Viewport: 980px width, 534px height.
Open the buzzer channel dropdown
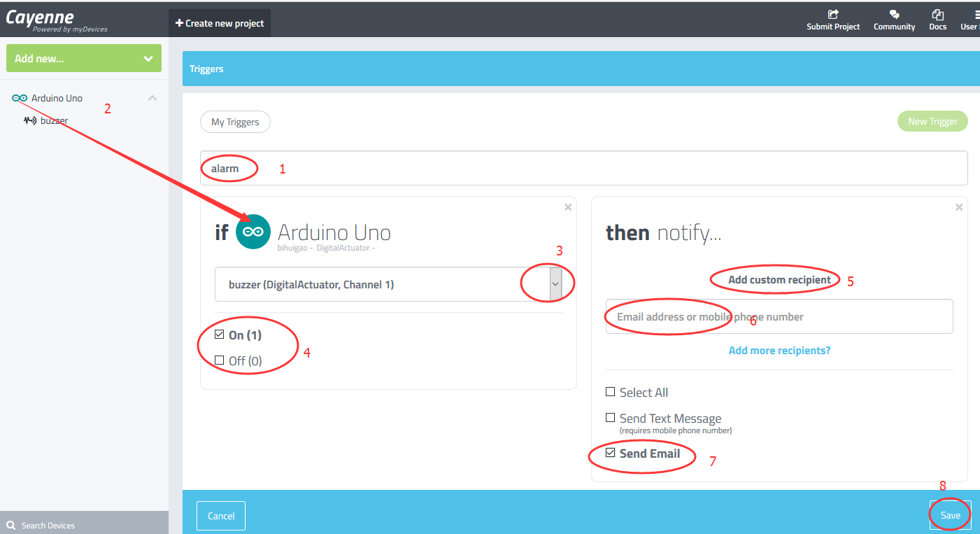point(388,284)
